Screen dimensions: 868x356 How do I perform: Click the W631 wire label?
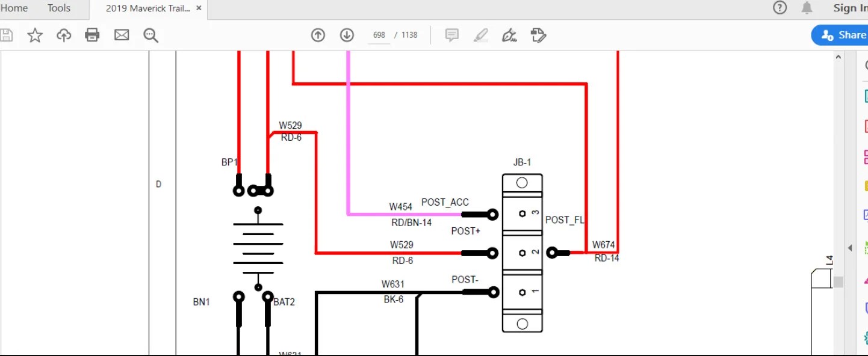393,284
